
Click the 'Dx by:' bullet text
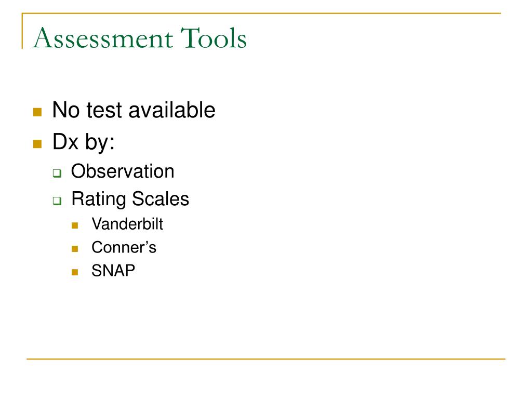point(84,142)
